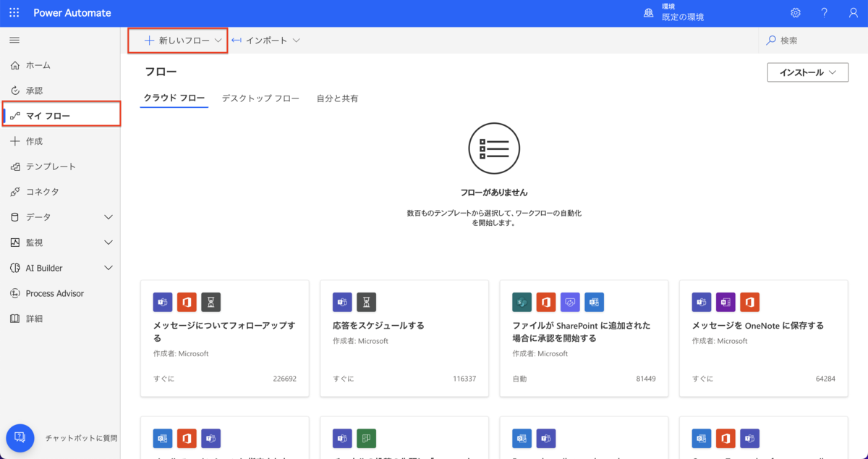This screenshot has height=459, width=868.
Task: Expand the データ section chevron
Action: point(109,217)
